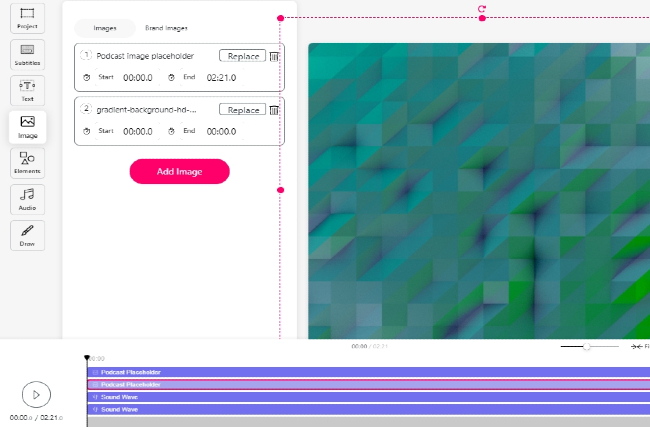The width and height of the screenshot is (650, 430).
Task: Click the top-center selection handle
Action: (x=482, y=18)
